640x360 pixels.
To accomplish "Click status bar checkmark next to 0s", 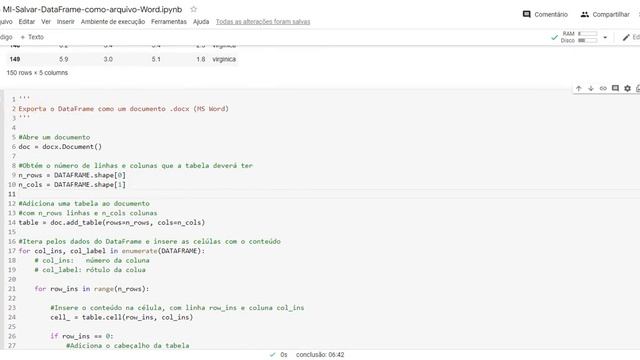I will pos(272,355).
